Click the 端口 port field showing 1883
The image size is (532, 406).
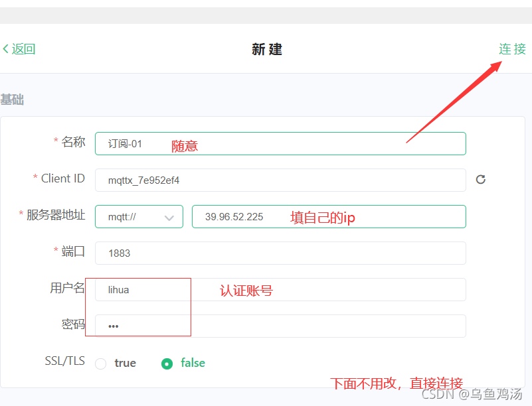[x=280, y=253]
